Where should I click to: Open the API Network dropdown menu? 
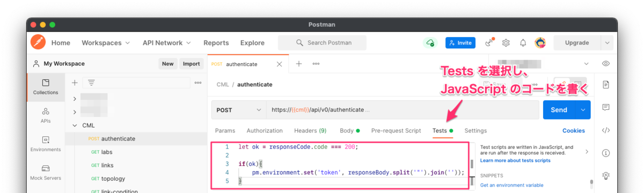[x=167, y=43]
